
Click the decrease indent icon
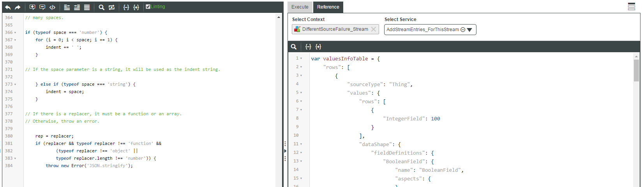click(67, 7)
